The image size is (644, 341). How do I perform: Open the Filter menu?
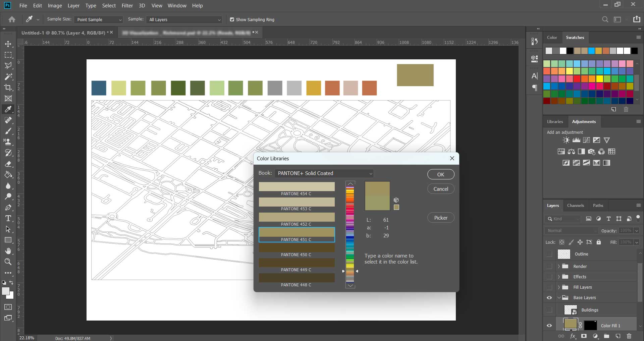[x=127, y=6]
